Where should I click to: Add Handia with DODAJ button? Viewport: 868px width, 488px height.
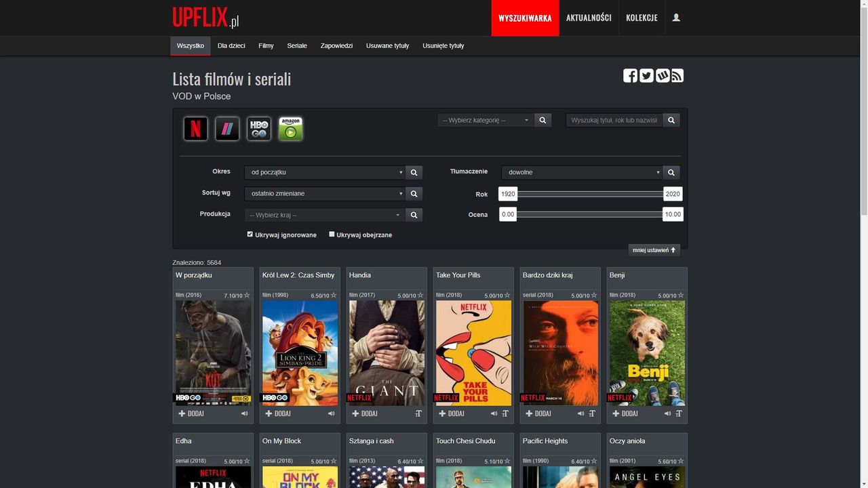tap(365, 413)
